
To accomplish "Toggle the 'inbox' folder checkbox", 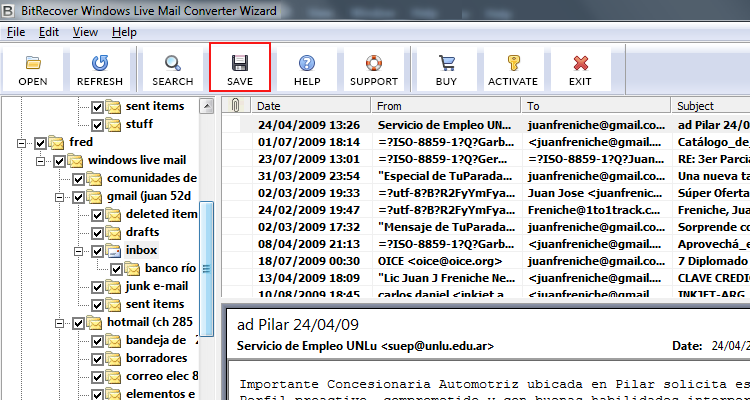I will tap(97, 251).
